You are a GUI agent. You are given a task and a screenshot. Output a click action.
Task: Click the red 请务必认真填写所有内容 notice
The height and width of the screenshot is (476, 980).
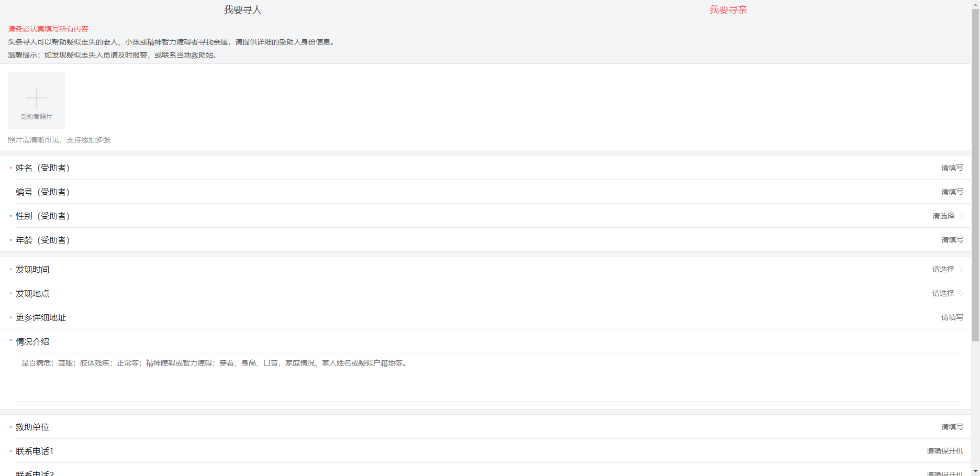[x=48, y=29]
